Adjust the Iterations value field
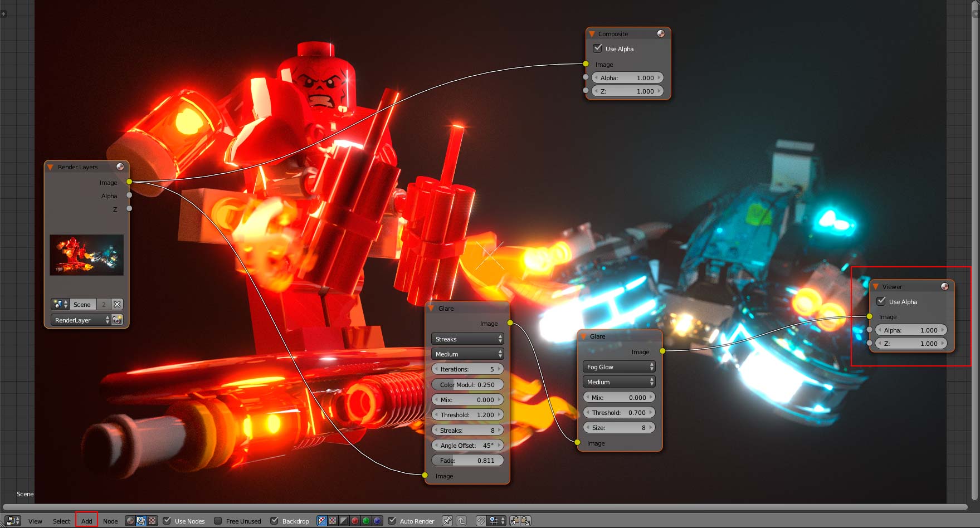The width and height of the screenshot is (980, 528). click(467, 369)
